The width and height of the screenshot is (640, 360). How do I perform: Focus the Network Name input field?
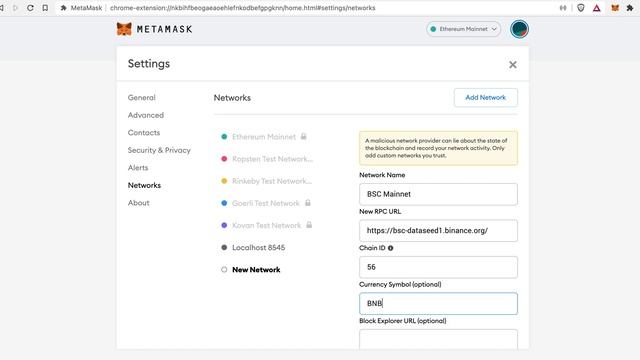(x=438, y=194)
